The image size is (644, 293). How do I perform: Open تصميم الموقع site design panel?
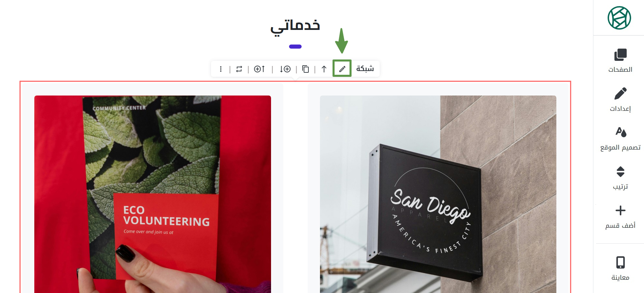tap(620, 139)
